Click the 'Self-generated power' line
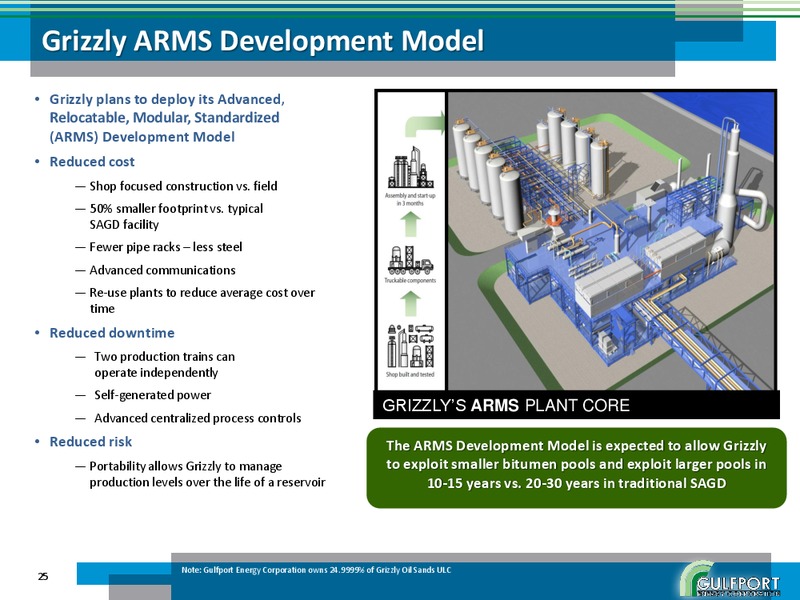The width and height of the screenshot is (800, 600). 152,395
